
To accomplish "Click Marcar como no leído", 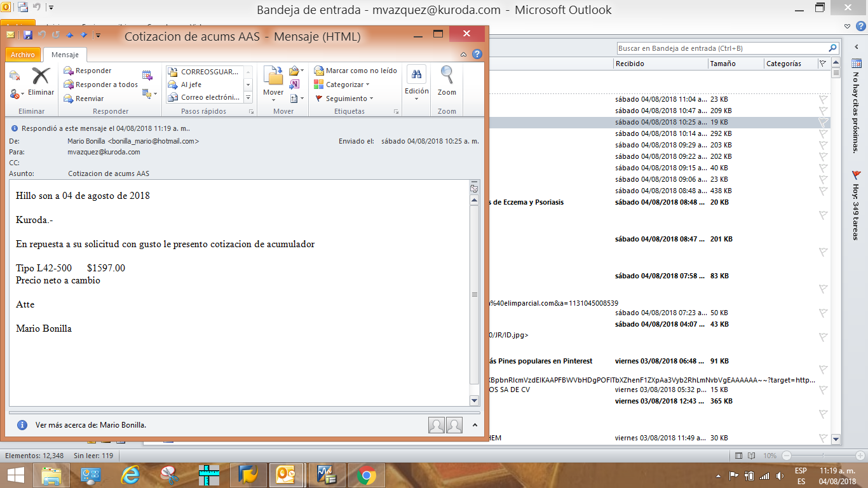I will (355, 71).
